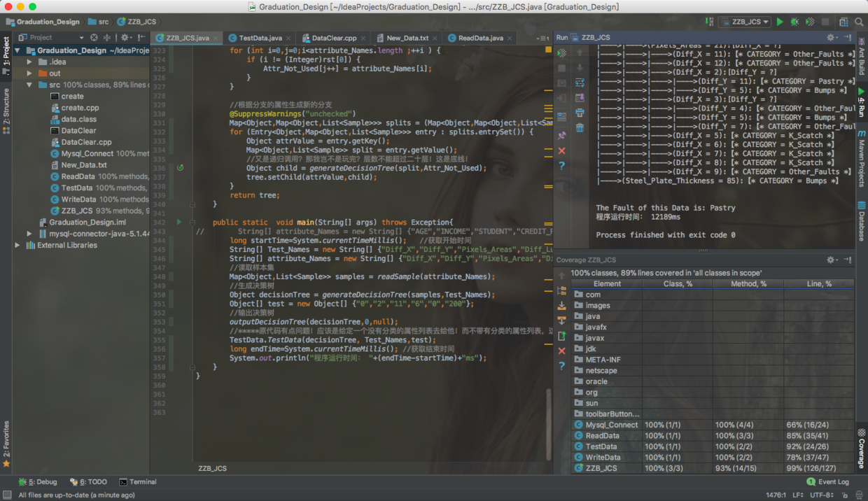Click the green Run button in main toolbar
Image resolution: width=868 pixels, height=501 pixels.
pos(780,22)
